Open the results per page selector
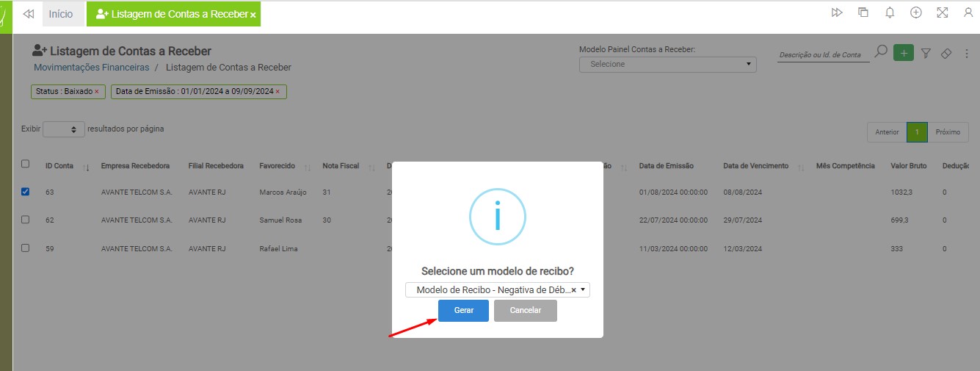This screenshot has height=371, width=980. 64,129
